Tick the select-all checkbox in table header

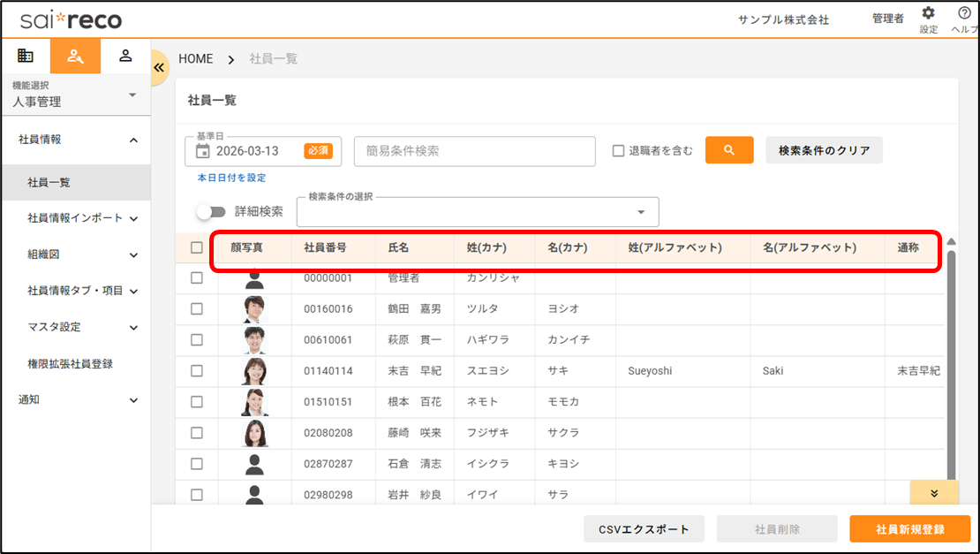pyautogui.click(x=197, y=247)
